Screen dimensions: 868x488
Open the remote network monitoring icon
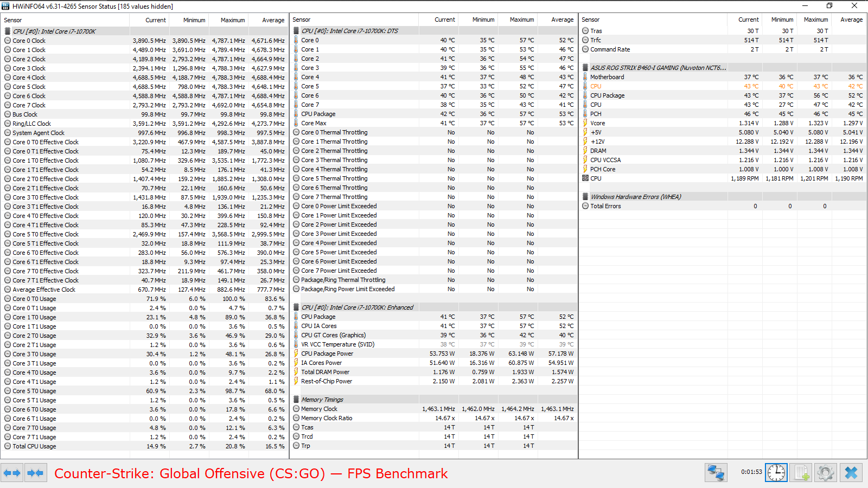click(716, 473)
